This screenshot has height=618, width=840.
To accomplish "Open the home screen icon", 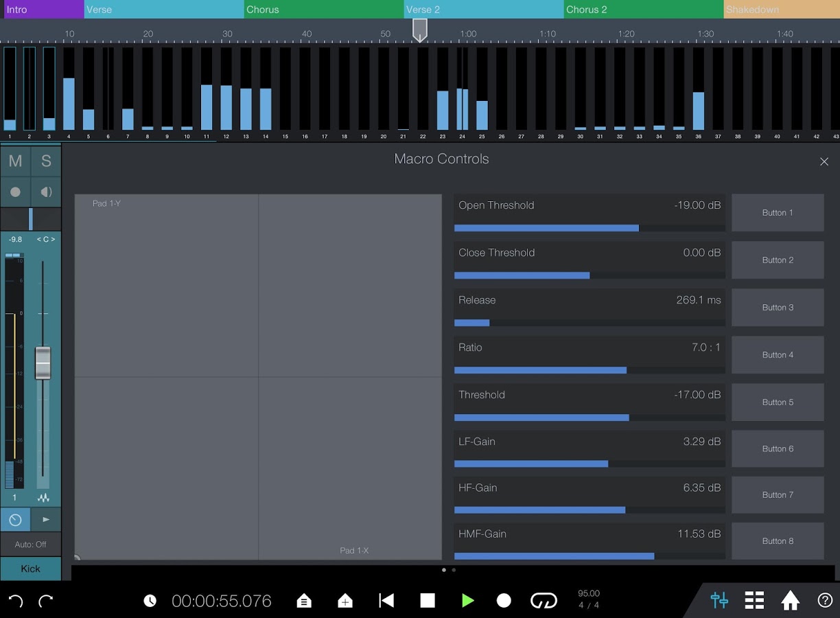I will coord(789,600).
